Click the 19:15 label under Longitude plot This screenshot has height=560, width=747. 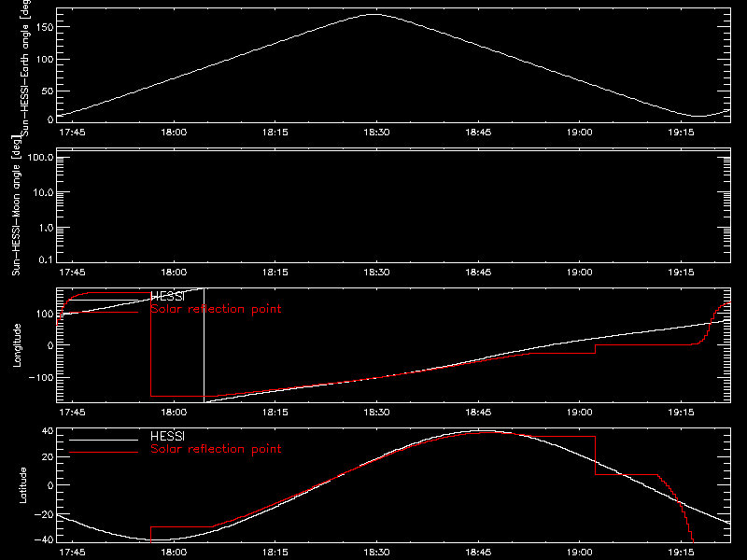click(681, 412)
